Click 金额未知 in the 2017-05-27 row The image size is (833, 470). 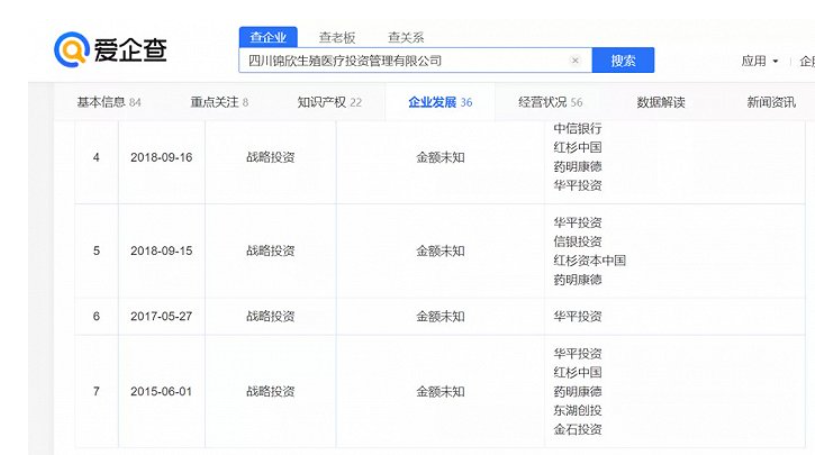(440, 316)
